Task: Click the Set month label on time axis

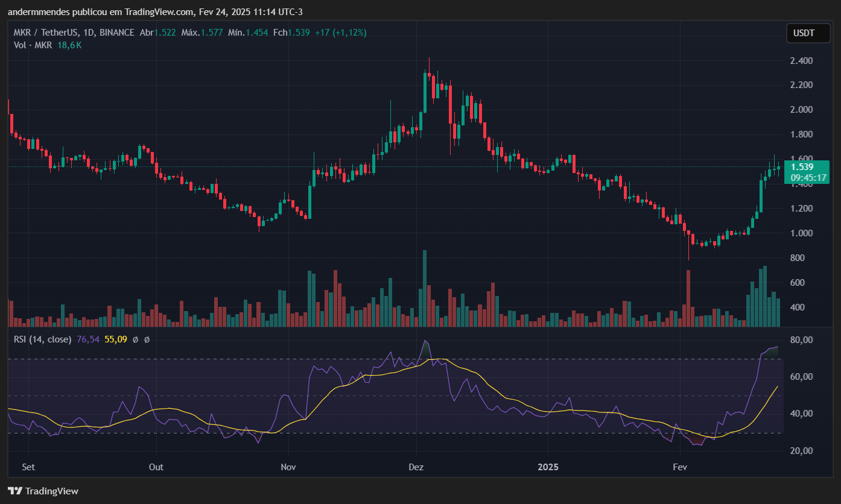Action: click(28, 467)
